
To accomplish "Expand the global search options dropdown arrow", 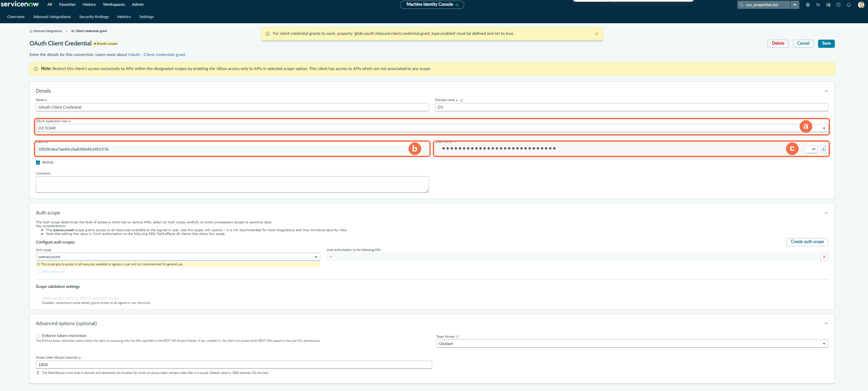I will 795,5.
